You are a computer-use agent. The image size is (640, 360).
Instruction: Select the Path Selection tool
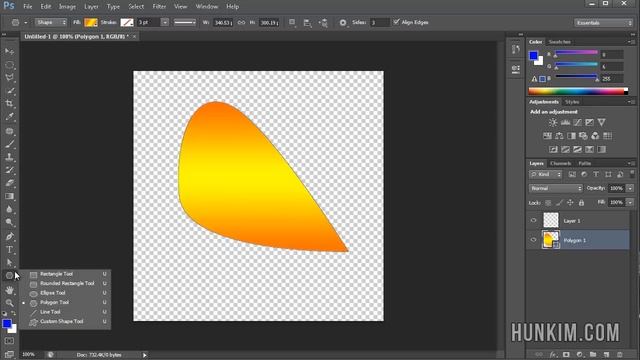9,262
